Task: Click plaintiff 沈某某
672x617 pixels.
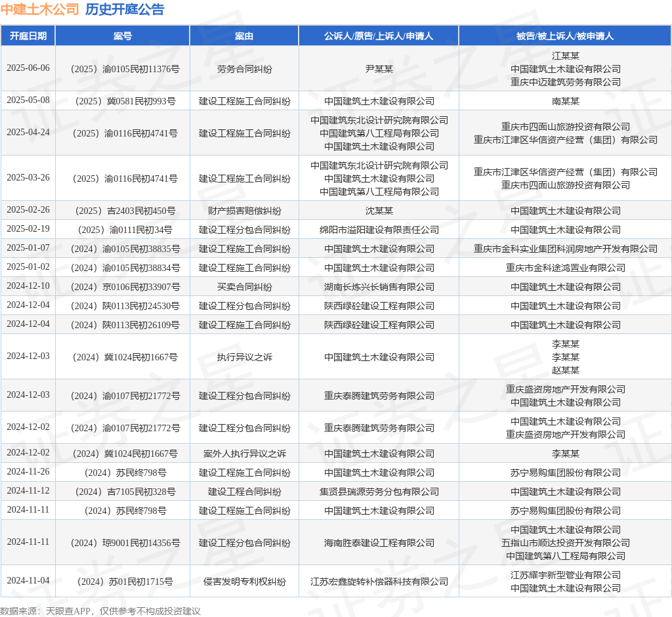Action: (x=379, y=211)
